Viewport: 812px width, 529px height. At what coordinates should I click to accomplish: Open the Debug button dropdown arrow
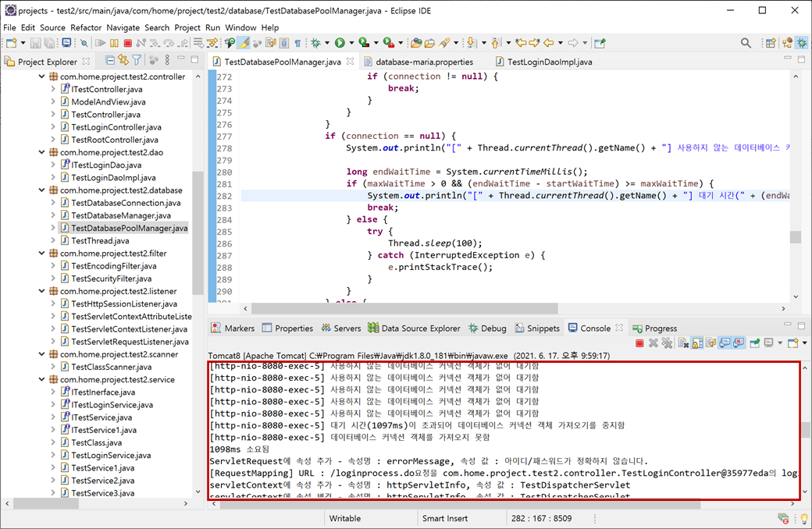tap(327, 43)
